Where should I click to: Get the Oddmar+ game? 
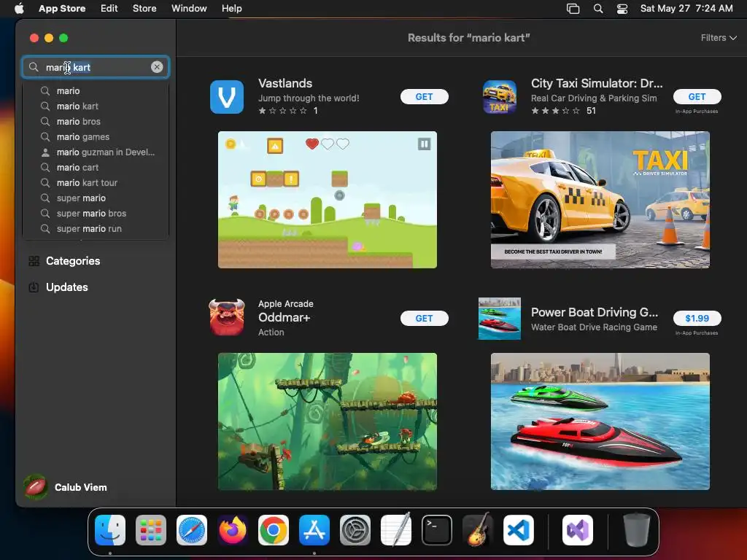click(424, 318)
